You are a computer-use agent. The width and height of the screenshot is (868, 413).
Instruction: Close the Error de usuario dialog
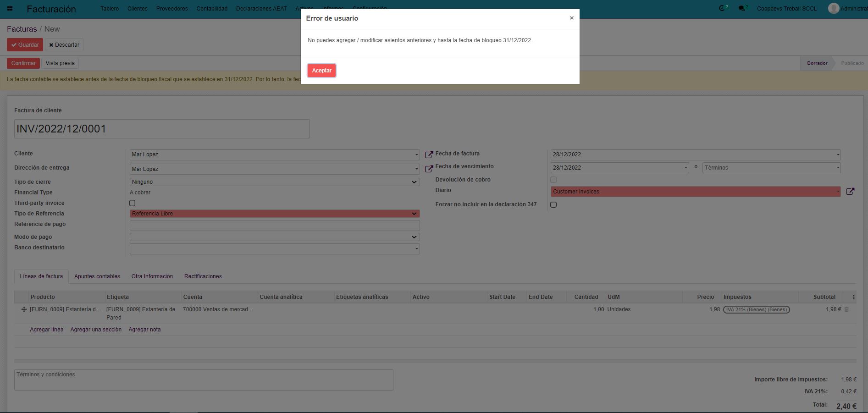[x=571, y=18]
